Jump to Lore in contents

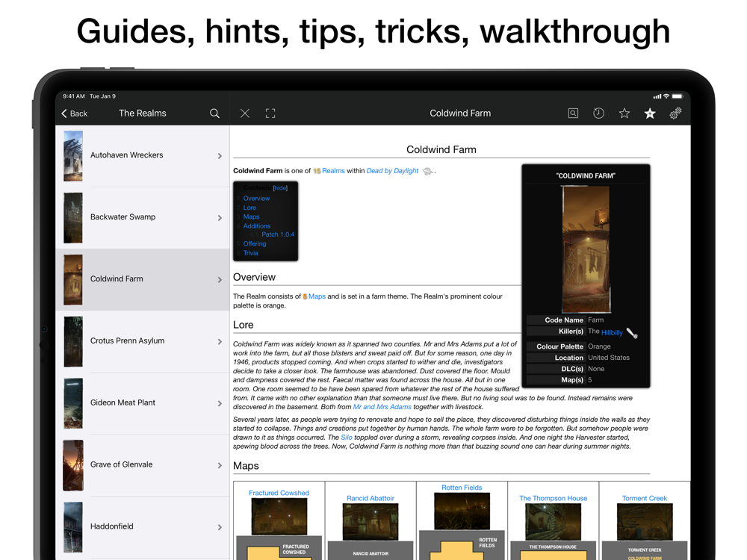pyautogui.click(x=249, y=208)
